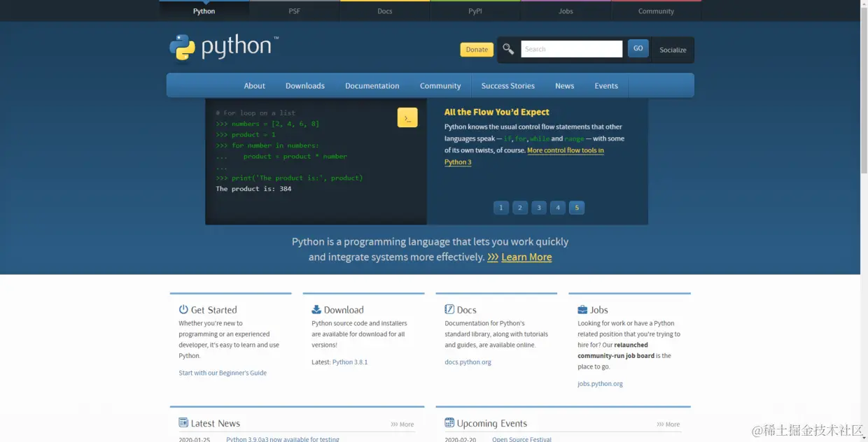The image size is (868, 442).
Task: Click the Download section heading
Action: 344,310
